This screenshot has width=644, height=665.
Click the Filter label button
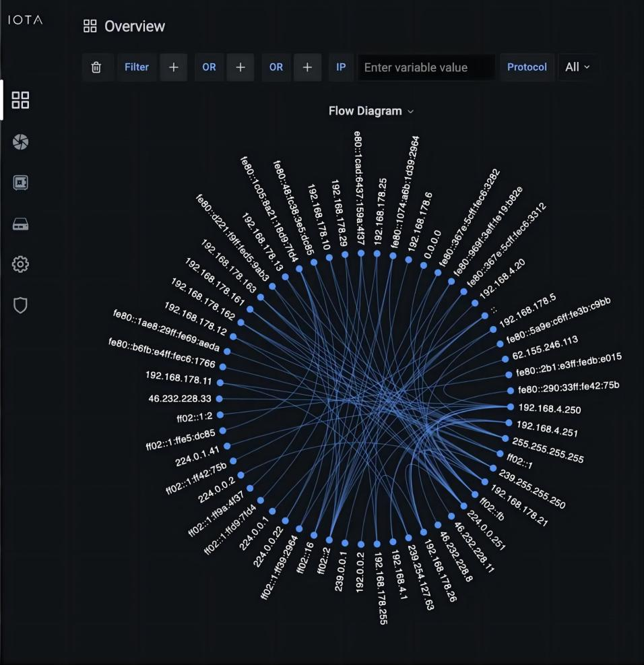pos(137,67)
